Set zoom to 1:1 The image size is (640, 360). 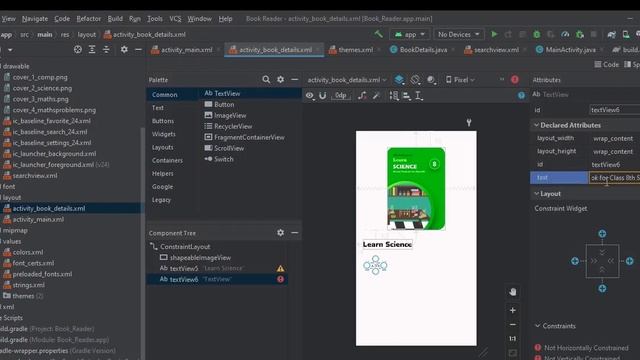pyautogui.click(x=513, y=338)
